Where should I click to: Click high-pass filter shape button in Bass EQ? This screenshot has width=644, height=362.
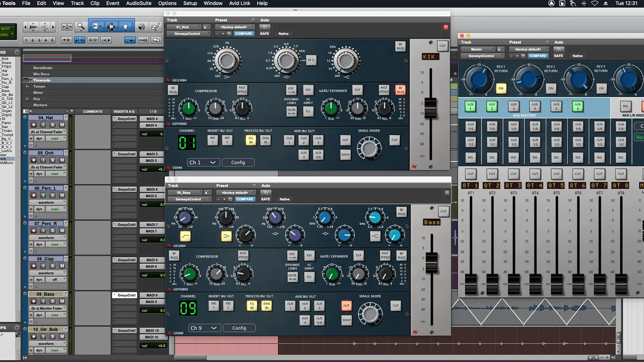[x=185, y=236]
